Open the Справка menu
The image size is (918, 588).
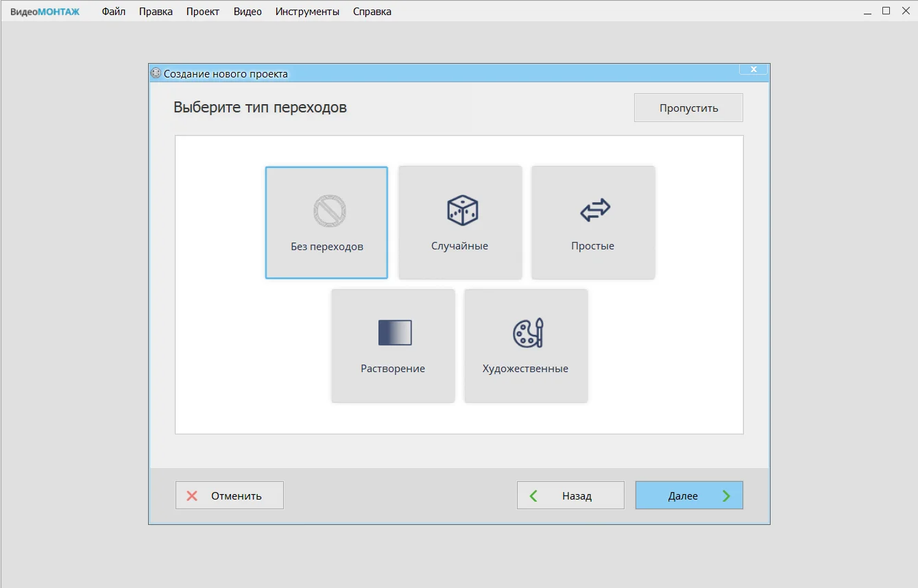pos(372,12)
